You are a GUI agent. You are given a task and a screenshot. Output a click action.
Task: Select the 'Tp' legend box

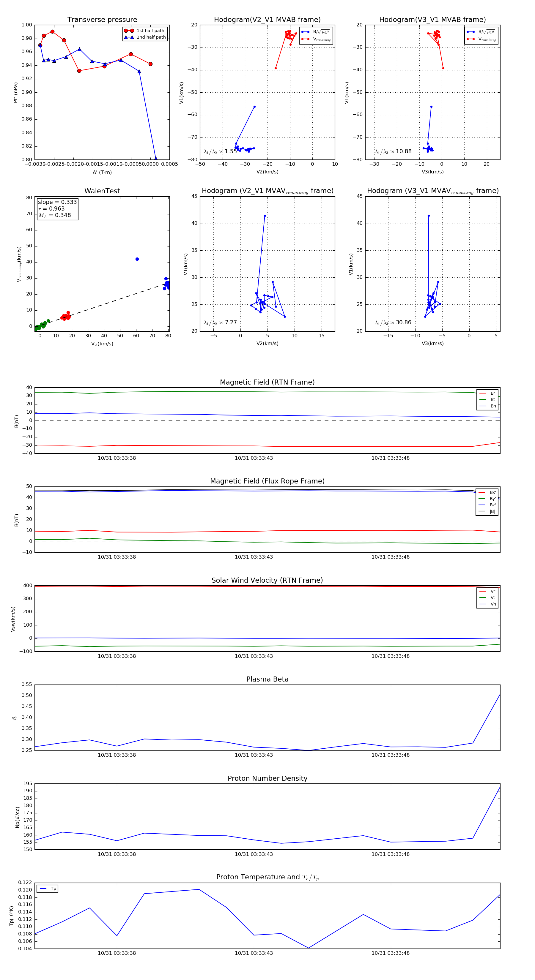coord(47,889)
